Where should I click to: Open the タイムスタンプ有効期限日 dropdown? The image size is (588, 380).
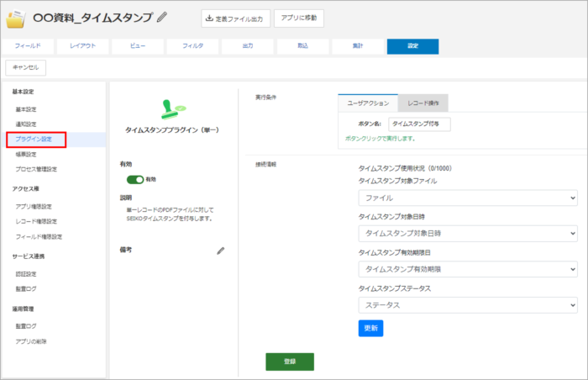[x=468, y=269]
